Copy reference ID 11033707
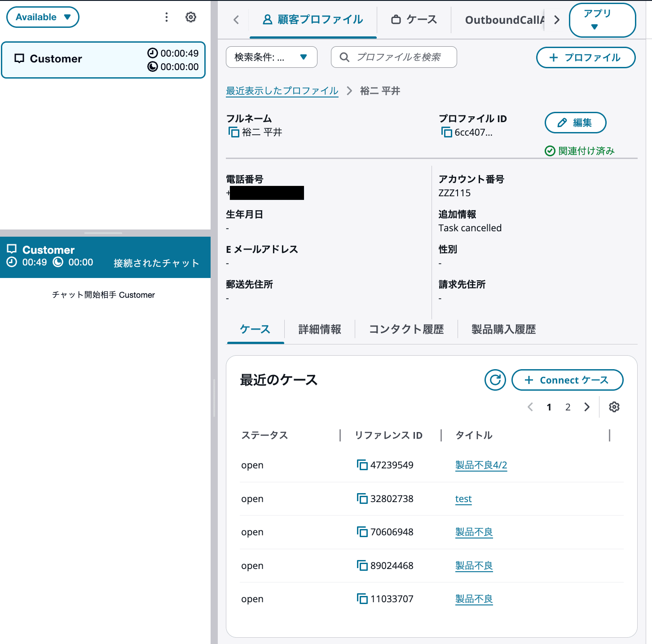Viewport: 652px width, 644px height. click(362, 599)
